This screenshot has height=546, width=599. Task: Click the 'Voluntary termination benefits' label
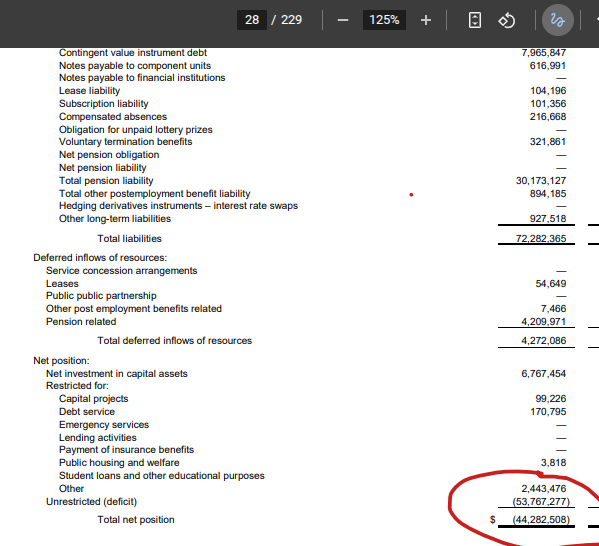(126, 142)
